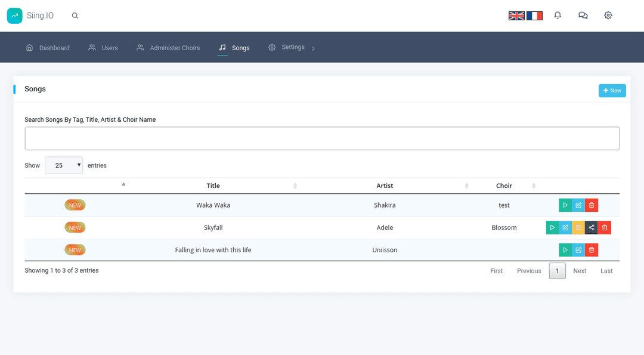Click the NEW badge on Uniisson row
The width and height of the screenshot is (644, 355).
[75, 250]
